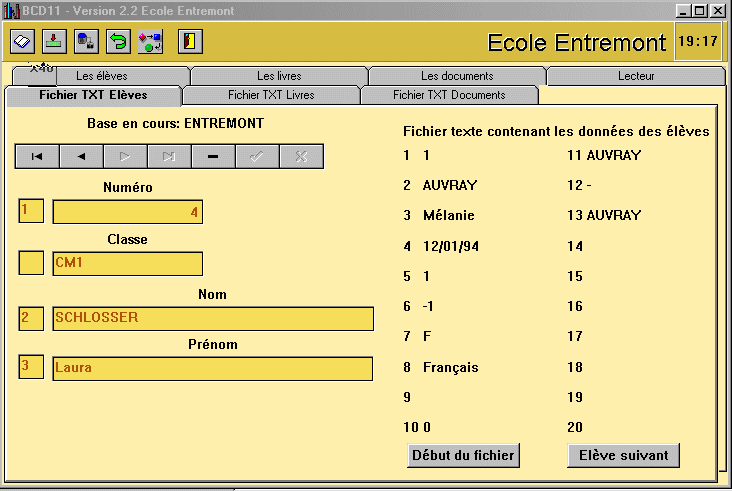The image size is (732, 491).
Task: Click the Prénom field containing Laura
Action: click(x=213, y=368)
